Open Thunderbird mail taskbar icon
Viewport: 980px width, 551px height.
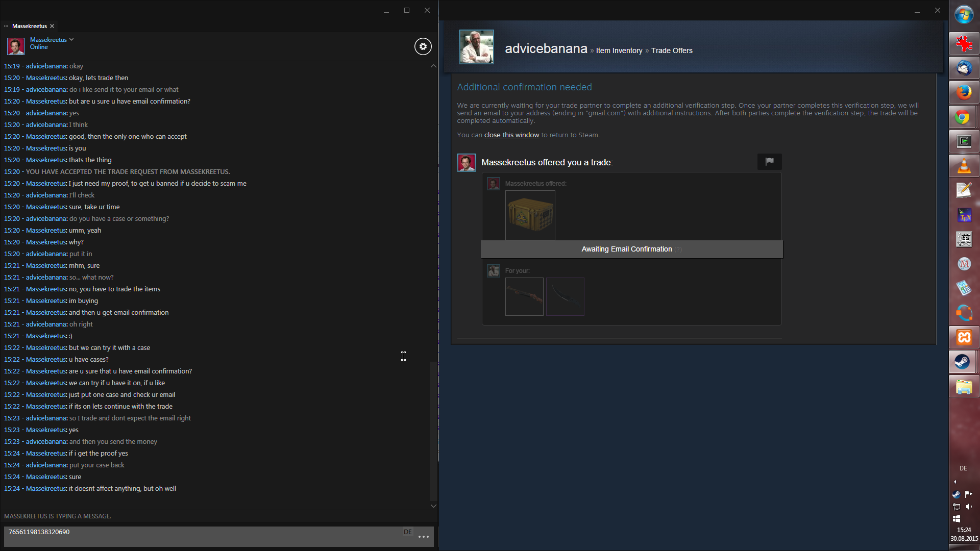(x=964, y=68)
